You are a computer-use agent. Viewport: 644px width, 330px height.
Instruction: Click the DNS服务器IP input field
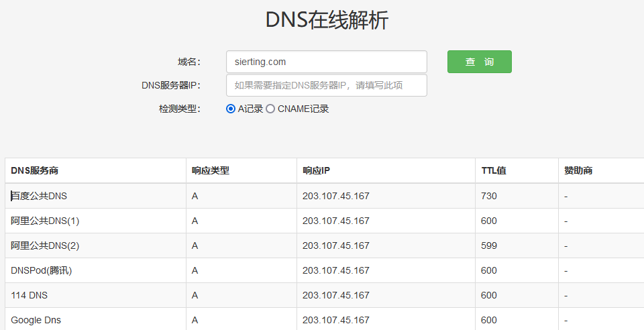point(327,85)
